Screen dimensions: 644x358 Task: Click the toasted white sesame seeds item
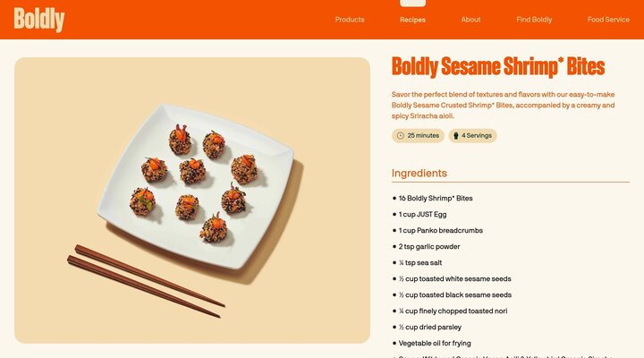(454, 278)
